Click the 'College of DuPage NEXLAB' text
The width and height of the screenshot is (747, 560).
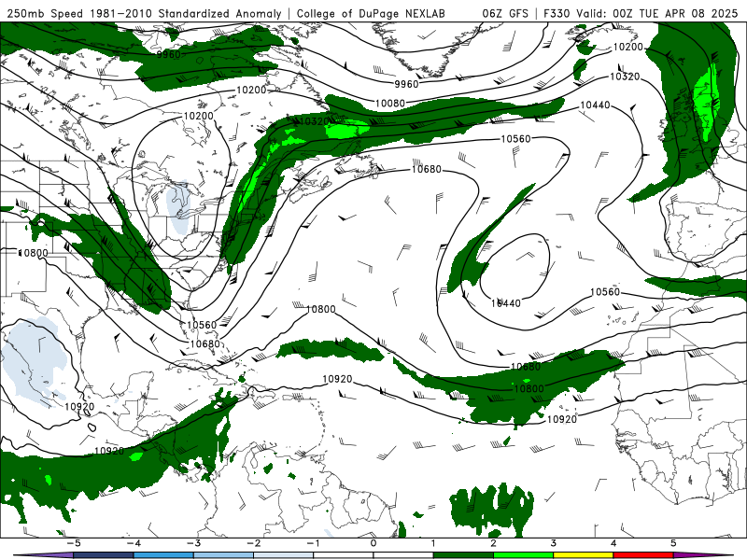[x=371, y=13]
